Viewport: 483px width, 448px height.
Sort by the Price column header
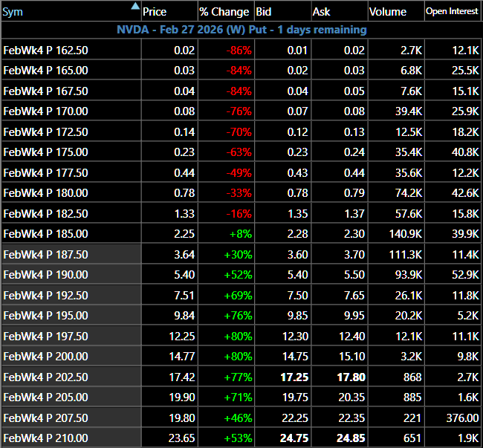[x=155, y=12]
